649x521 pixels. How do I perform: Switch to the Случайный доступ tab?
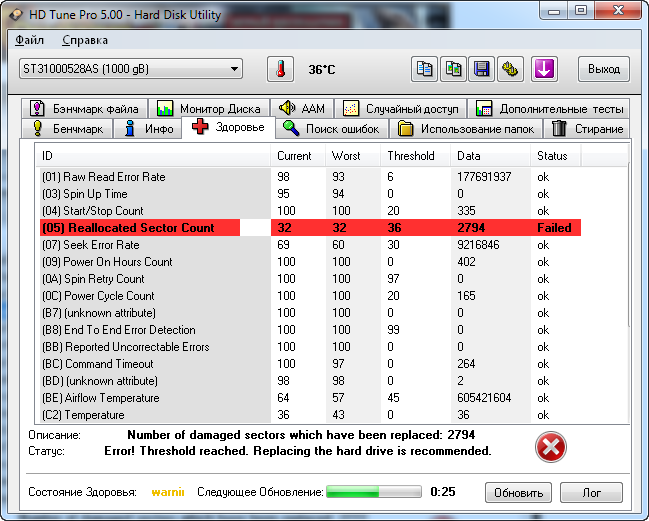(400, 108)
